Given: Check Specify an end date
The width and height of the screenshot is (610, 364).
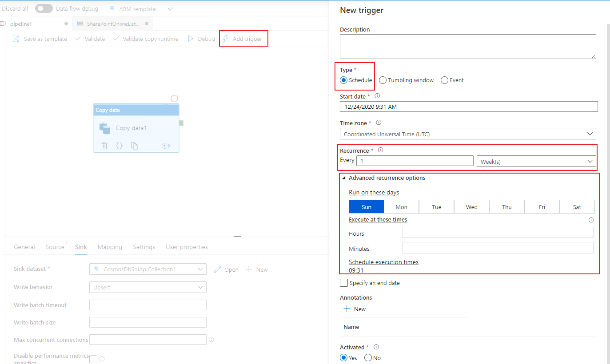Looking at the screenshot, I should point(344,283).
